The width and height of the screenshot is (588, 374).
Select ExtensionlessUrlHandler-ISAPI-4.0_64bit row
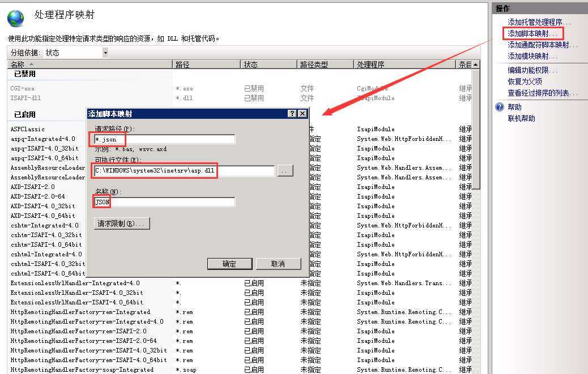pos(240,303)
